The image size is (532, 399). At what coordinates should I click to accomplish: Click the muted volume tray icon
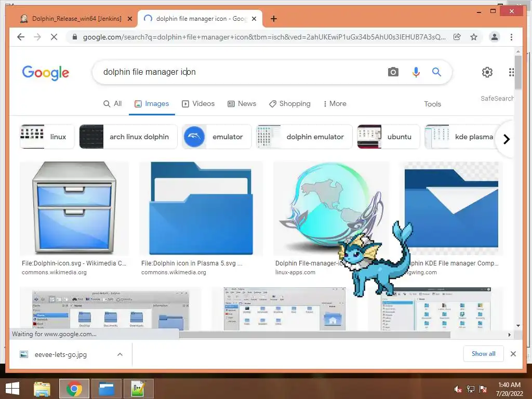457,389
